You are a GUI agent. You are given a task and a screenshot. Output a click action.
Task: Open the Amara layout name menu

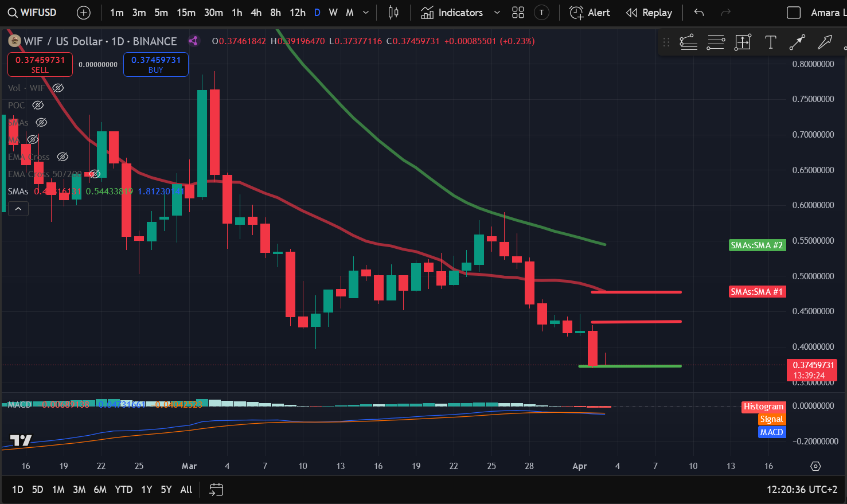coord(828,13)
